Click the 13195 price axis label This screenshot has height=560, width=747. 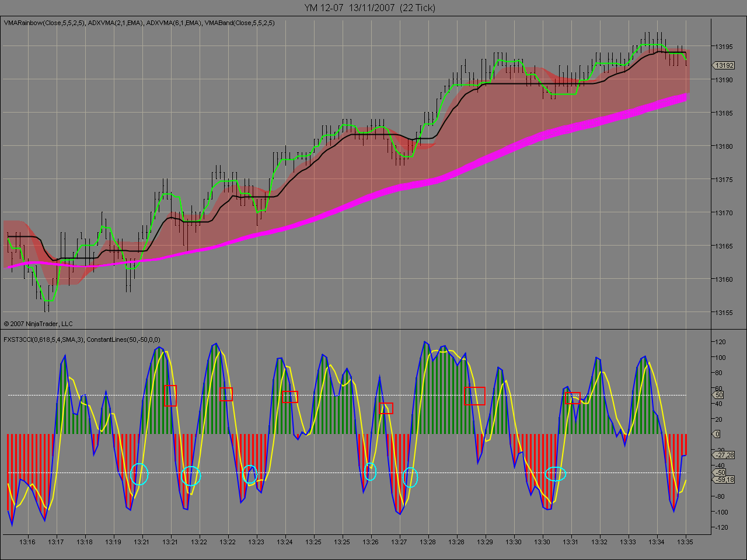pos(724,46)
